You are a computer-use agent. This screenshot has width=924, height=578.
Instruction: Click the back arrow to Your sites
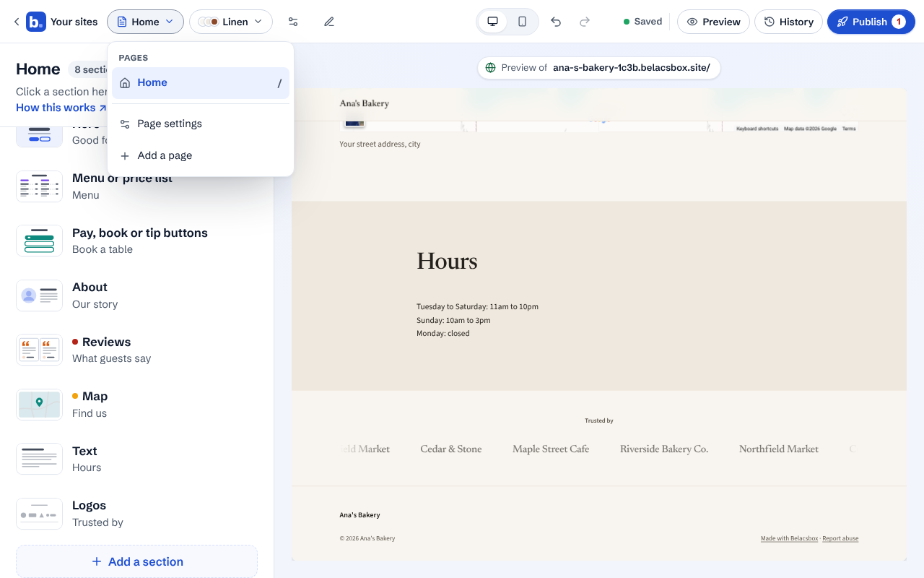pyautogui.click(x=17, y=22)
